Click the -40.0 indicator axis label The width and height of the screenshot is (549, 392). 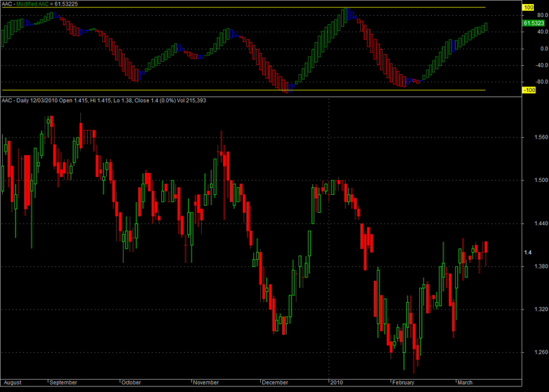pyautogui.click(x=541, y=65)
